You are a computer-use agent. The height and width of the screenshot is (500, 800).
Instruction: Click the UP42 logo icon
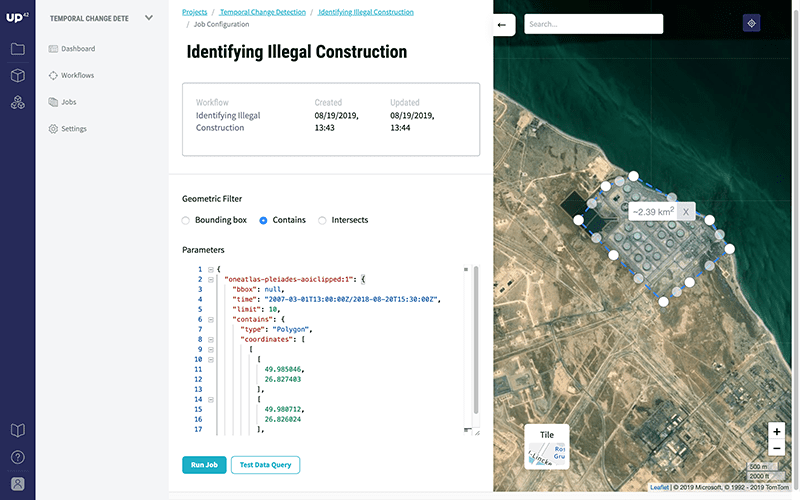[x=17, y=17]
